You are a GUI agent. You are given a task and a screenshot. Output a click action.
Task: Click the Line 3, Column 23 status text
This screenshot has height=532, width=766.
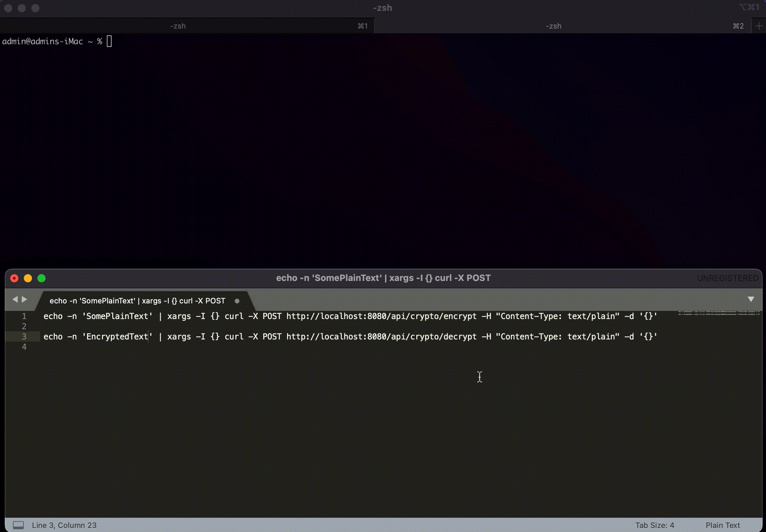[64, 525]
